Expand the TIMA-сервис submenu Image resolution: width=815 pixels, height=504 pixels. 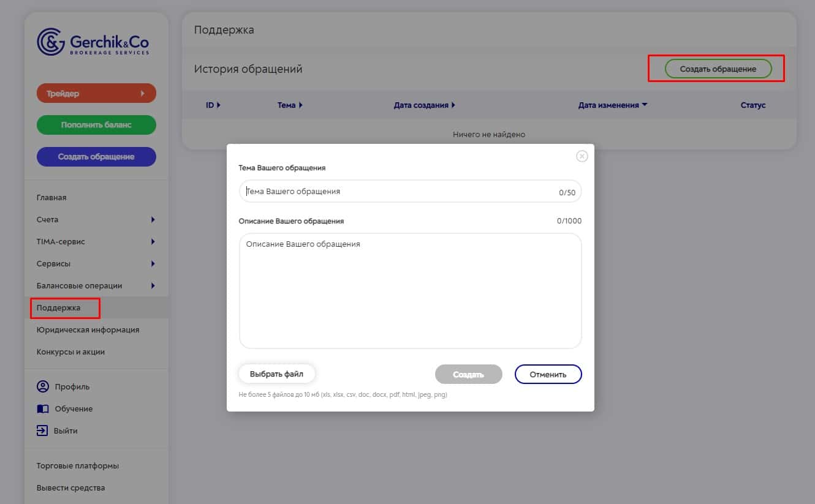click(153, 241)
